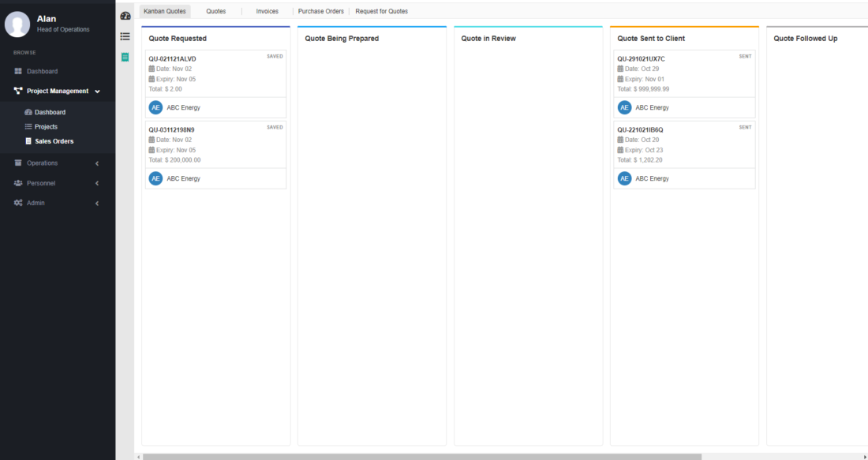
Task: Click the Personnel users icon in the sidebar
Action: tap(17, 183)
